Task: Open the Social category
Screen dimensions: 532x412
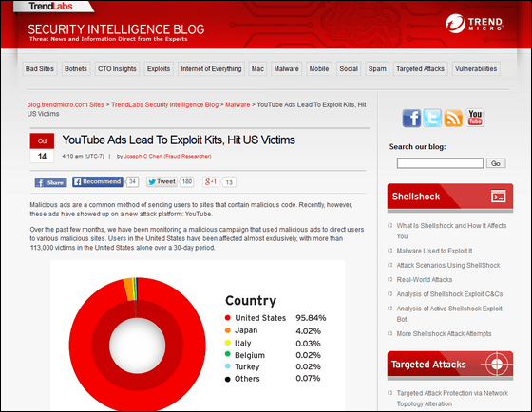Action: tap(349, 69)
